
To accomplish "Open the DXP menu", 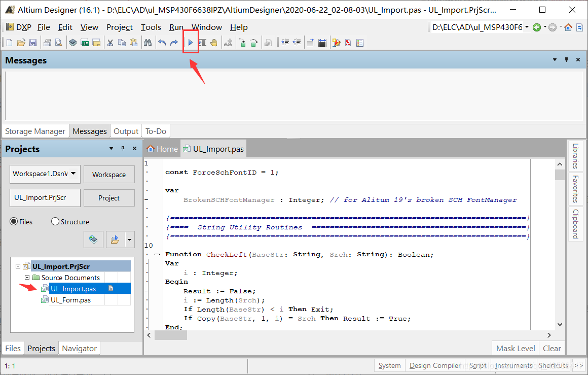I will pyautogui.click(x=19, y=27).
